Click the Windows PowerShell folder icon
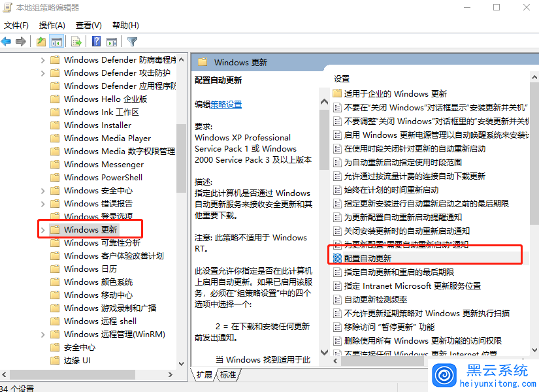 55,178
